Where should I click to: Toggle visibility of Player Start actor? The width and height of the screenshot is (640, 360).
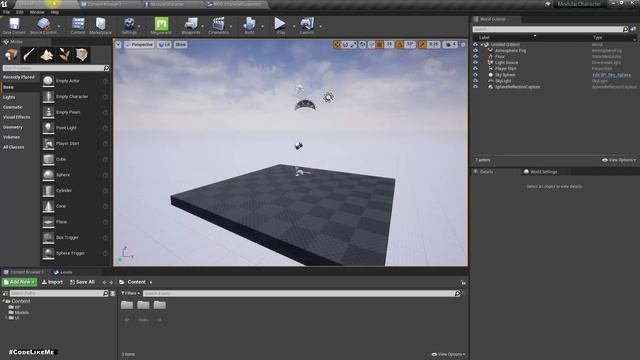[x=476, y=69]
